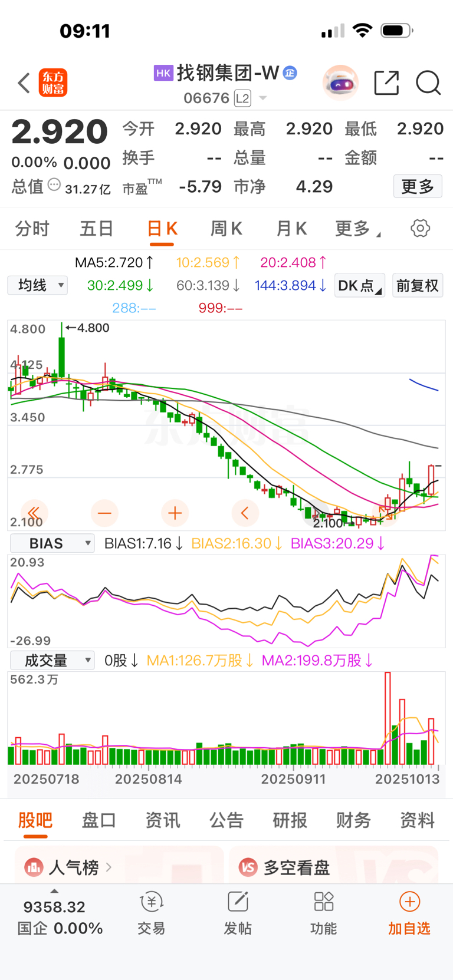Open the BIAS indicator dropdown
The width and height of the screenshot is (453, 980).
point(52,543)
